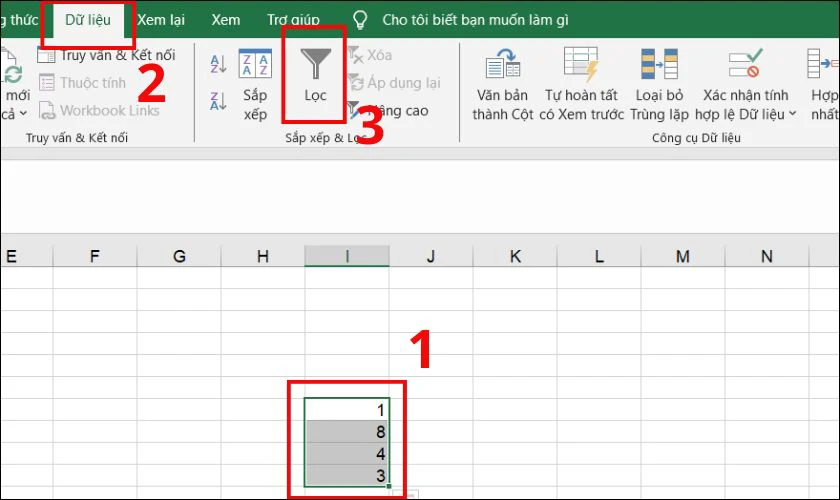
Task: Select column M header
Action: pyautogui.click(x=682, y=256)
